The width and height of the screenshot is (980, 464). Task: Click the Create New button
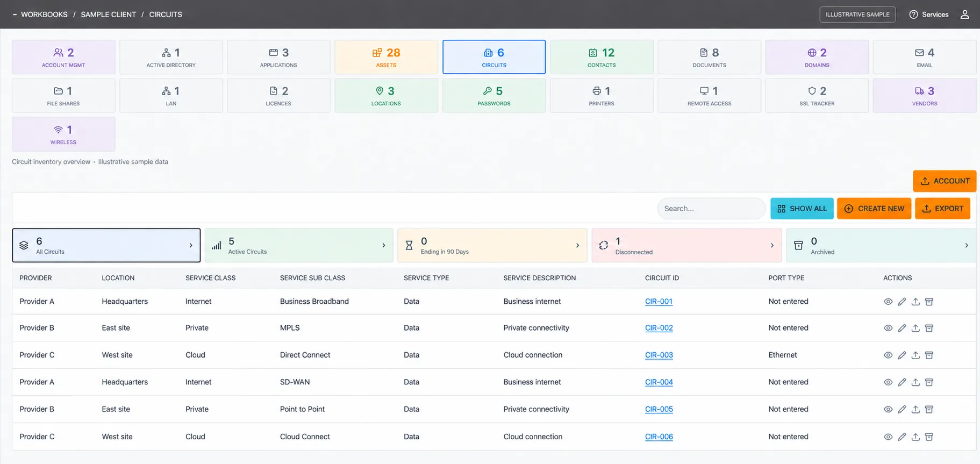pyautogui.click(x=874, y=209)
